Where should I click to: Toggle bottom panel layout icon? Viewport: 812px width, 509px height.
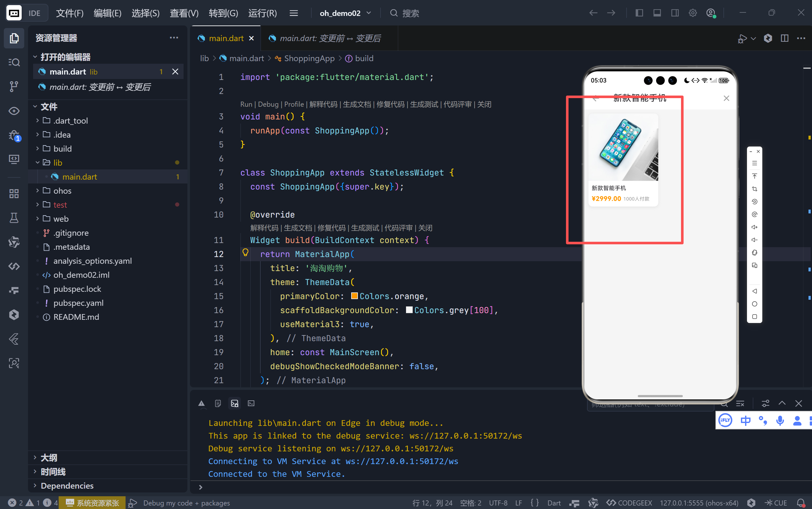click(657, 13)
